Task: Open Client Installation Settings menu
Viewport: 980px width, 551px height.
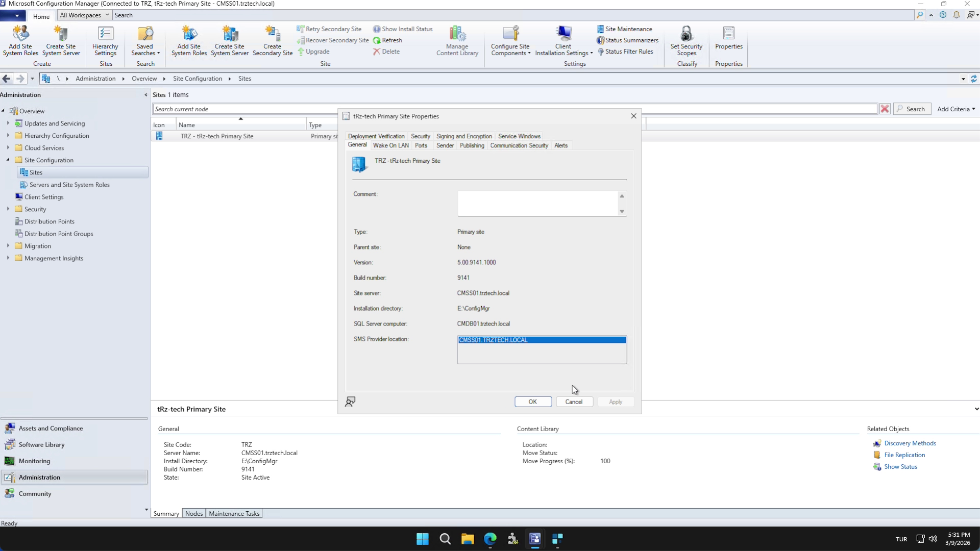Action: 563,40
